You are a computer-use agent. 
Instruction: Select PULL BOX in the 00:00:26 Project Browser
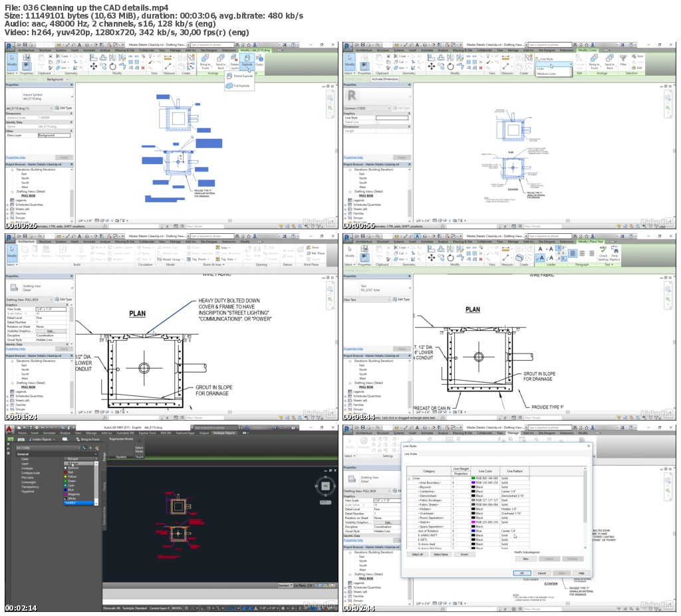point(28,196)
